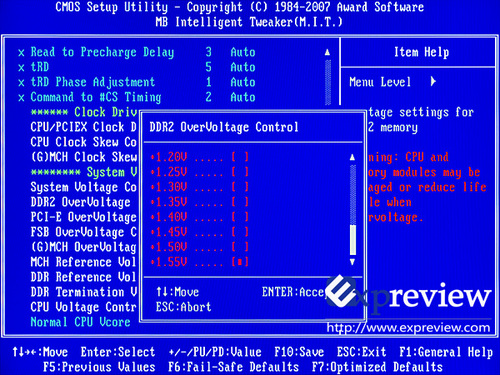500x375 pixels.
Task: Click Auto value for tRD Phase Adjustment
Action: click(243, 82)
